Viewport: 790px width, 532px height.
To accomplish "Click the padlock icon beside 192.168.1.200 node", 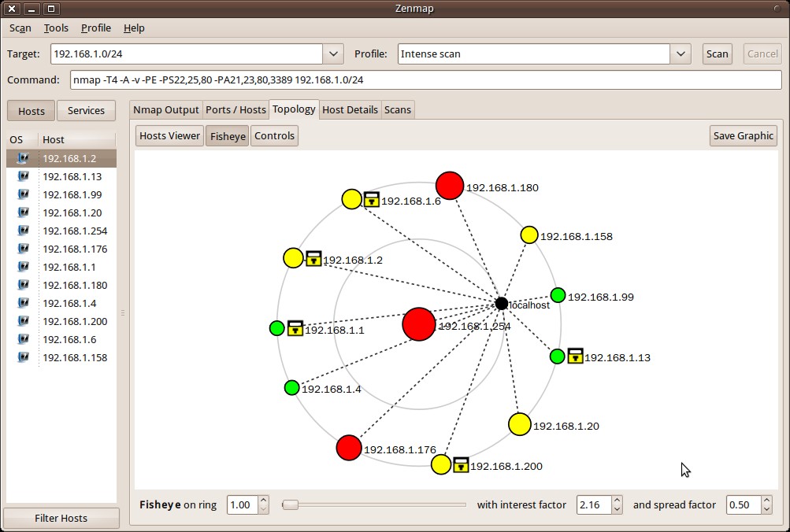I will coord(461,464).
